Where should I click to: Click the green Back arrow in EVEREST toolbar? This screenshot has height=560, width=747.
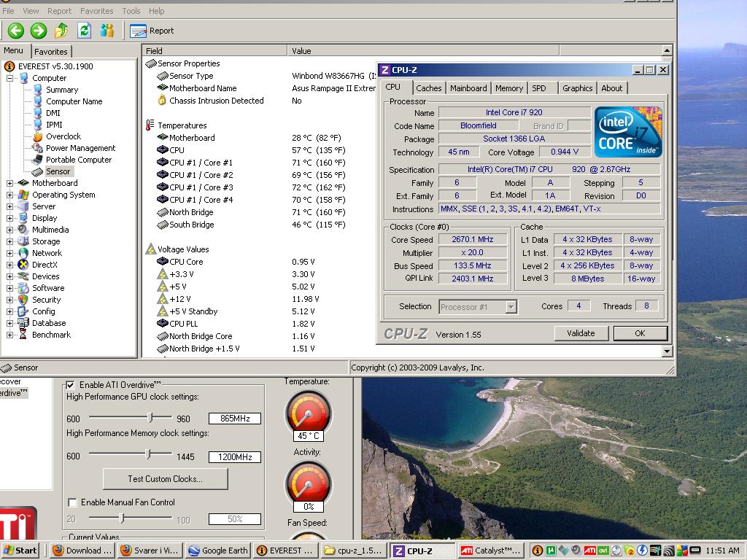point(16,31)
